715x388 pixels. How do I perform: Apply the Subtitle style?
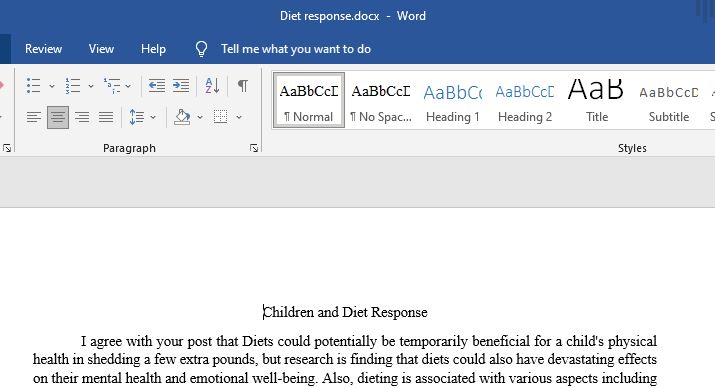[x=669, y=100]
